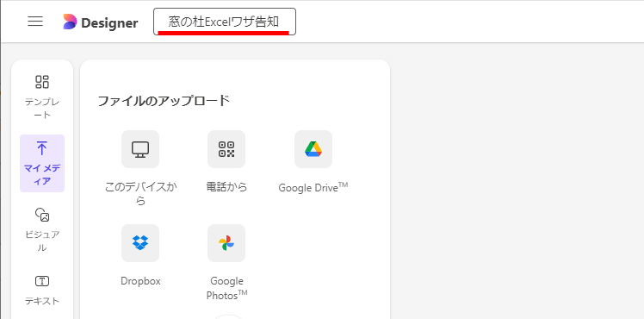Viewport: 644px width, 319px height.
Task: Connect Google Photos upload icon
Action: pyautogui.click(x=226, y=243)
